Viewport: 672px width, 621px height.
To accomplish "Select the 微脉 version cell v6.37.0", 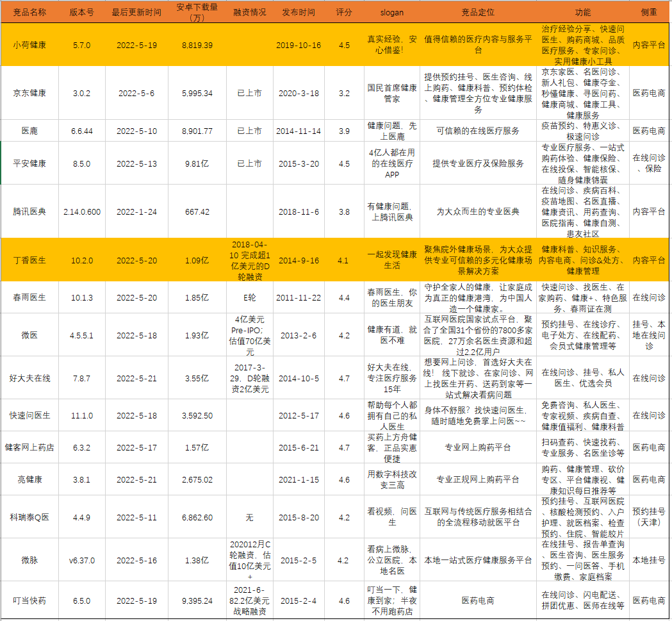I will (x=82, y=560).
